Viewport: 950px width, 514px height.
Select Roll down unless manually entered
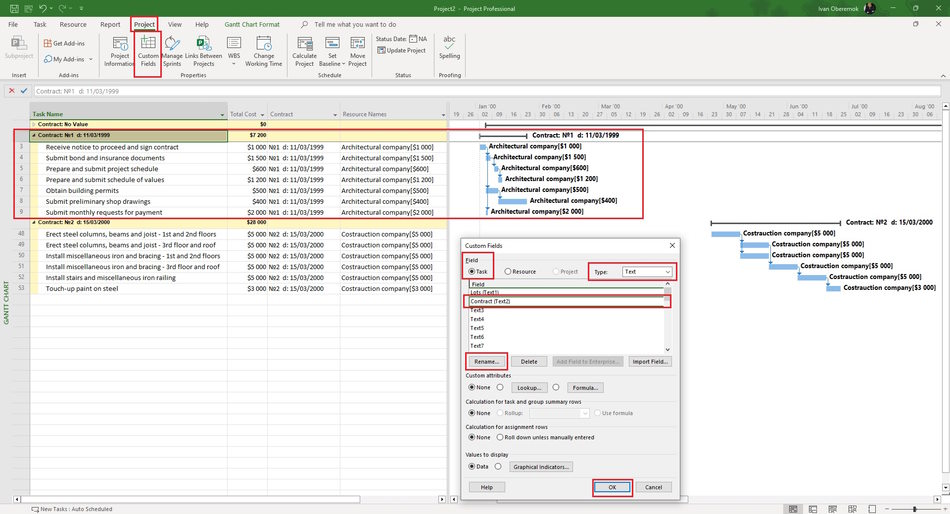point(500,437)
